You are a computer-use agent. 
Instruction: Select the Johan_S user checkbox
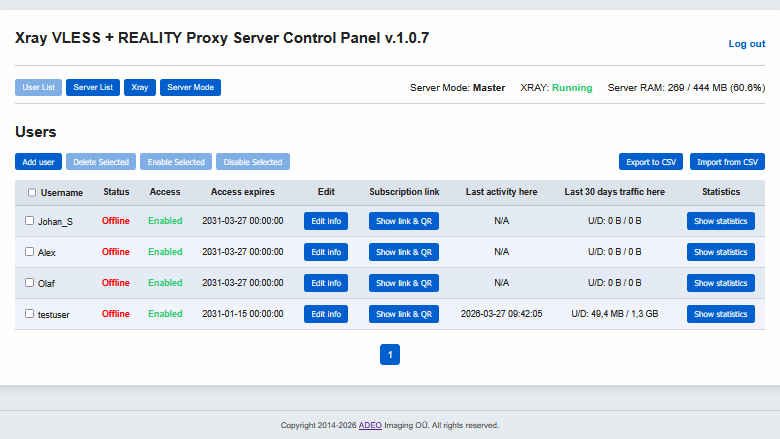(x=30, y=221)
